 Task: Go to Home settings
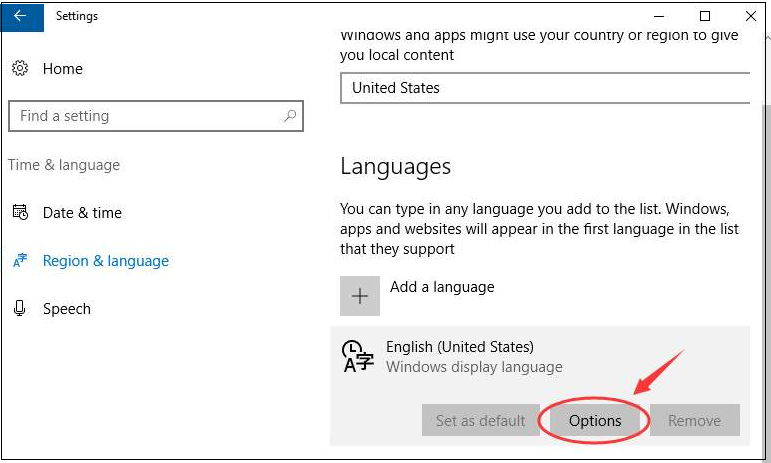pos(62,69)
